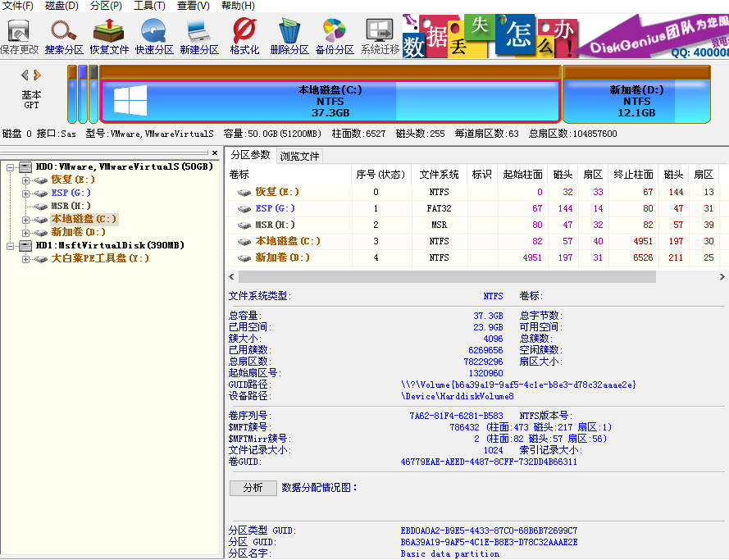Viewport: 729px width, 560px height.
Task: Click drive icon of MSR(H:) table row
Action: [x=244, y=225]
